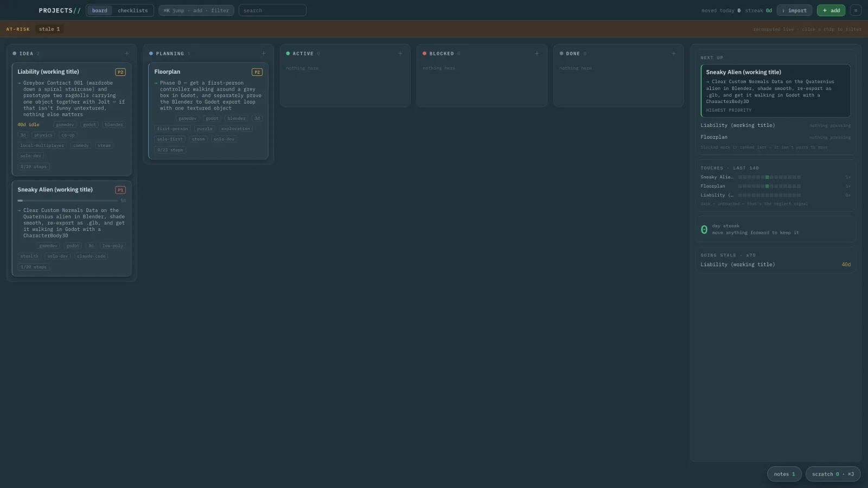The image size is (868, 488).
Task: Open the Floorplan card title
Action: point(167,72)
